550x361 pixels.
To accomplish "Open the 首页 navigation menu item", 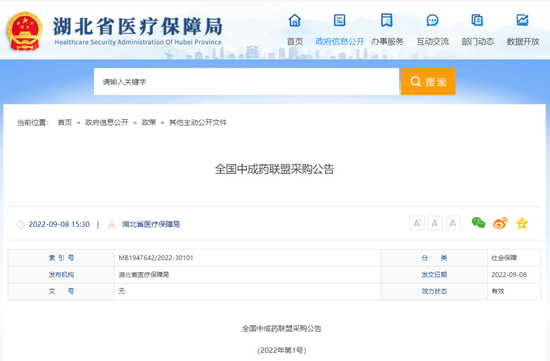I will (x=295, y=42).
